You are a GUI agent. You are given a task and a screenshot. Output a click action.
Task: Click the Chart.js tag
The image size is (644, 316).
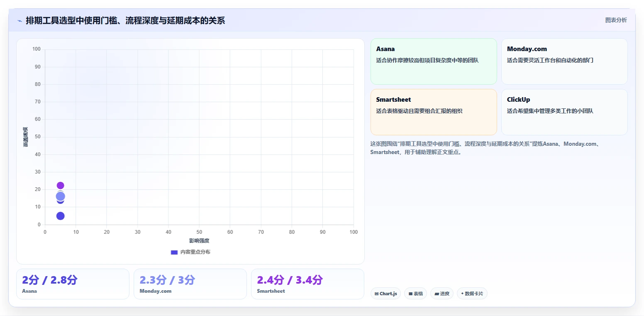(x=385, y=294)
